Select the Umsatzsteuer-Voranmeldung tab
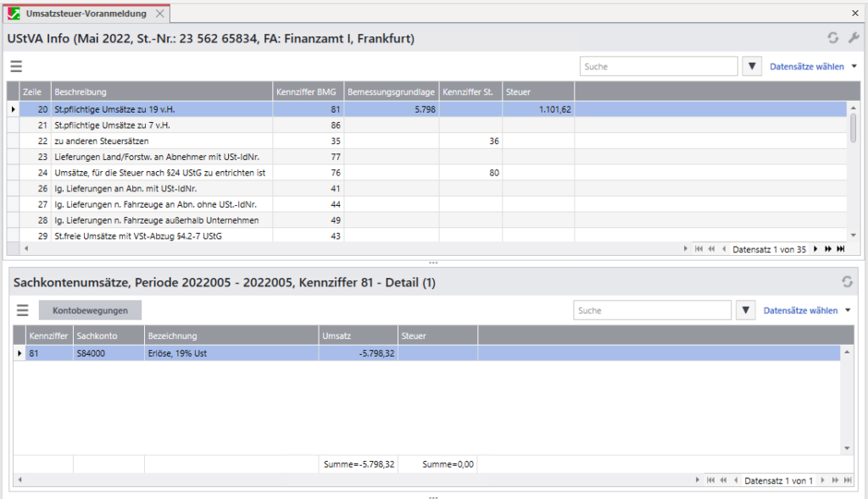This screenshot has width=868, height=499. point(86,14)
